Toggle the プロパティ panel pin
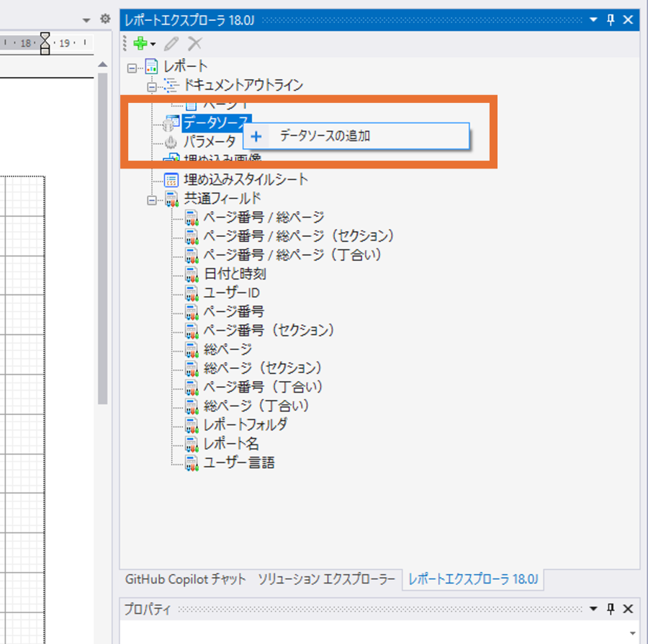This screenshot has height=644, width=648. (610, 609)
